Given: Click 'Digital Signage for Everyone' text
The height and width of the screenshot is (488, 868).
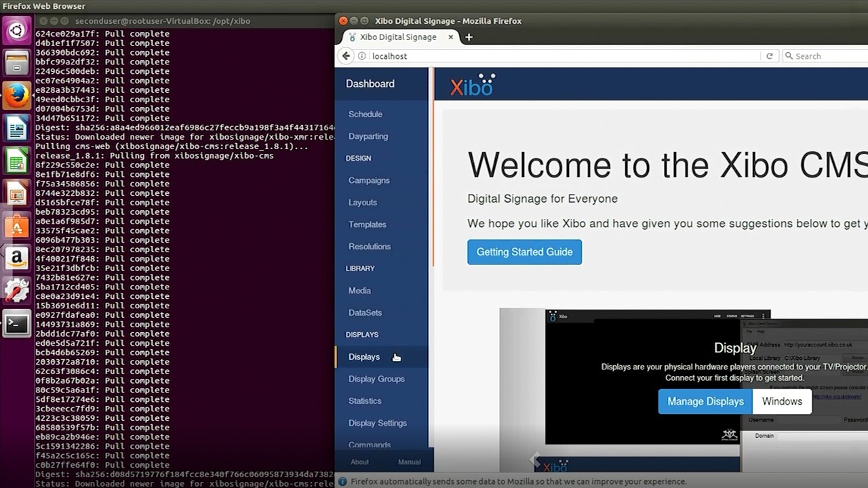Looking at the screenshot, I should pos(542,199).
